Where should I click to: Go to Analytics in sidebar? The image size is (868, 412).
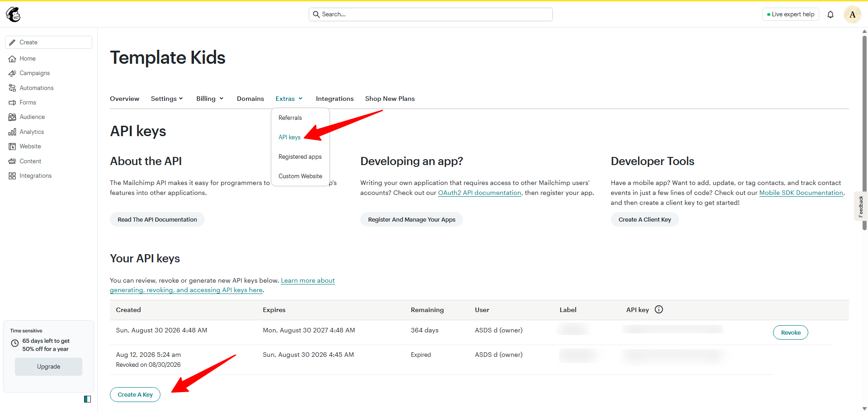[x=32, y=132]
